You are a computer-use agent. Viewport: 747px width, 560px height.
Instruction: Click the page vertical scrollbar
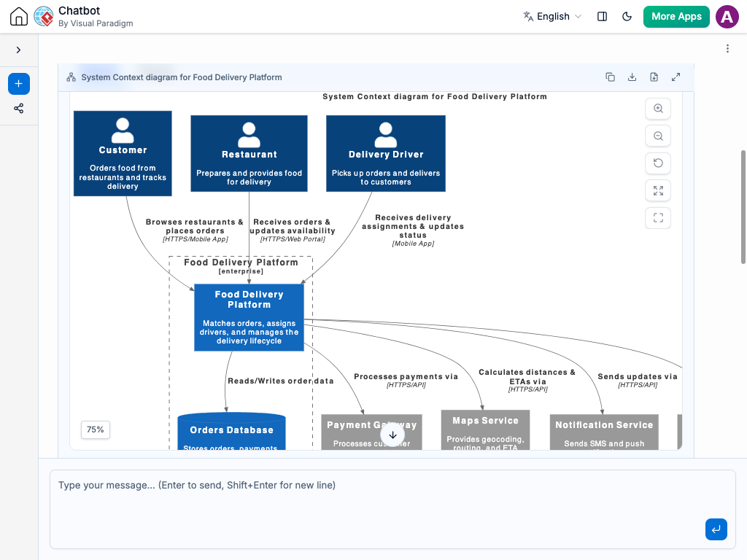click(743, 207)
